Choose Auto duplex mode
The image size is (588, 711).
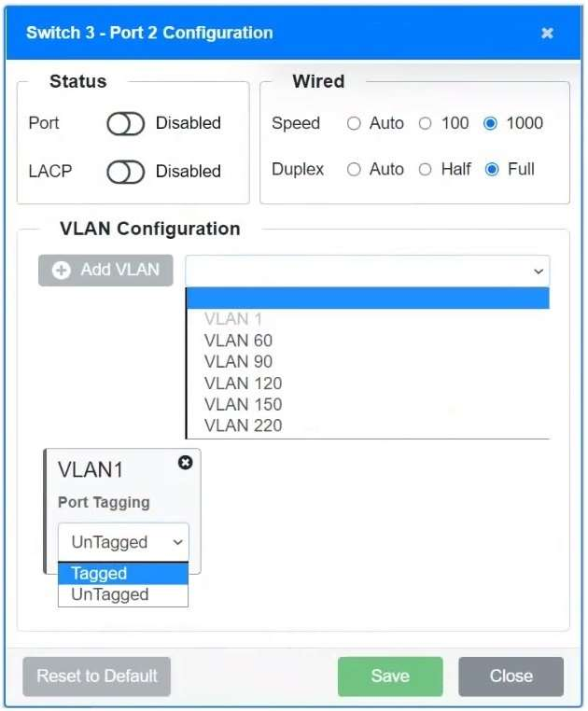click(x=354, y=170)
